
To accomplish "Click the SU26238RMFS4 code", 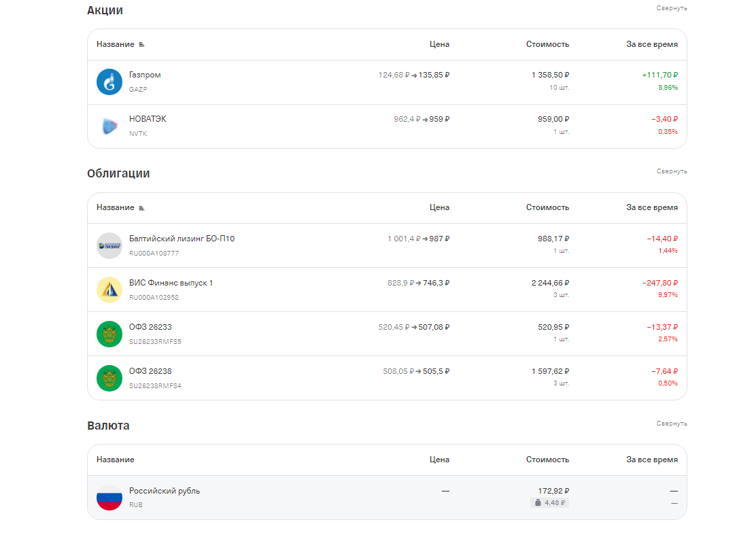I will click(x=155, y=385).
